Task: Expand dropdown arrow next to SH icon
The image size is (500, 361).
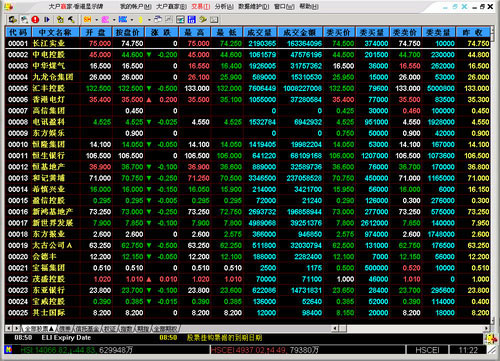Action: click(x=96, y=20)
